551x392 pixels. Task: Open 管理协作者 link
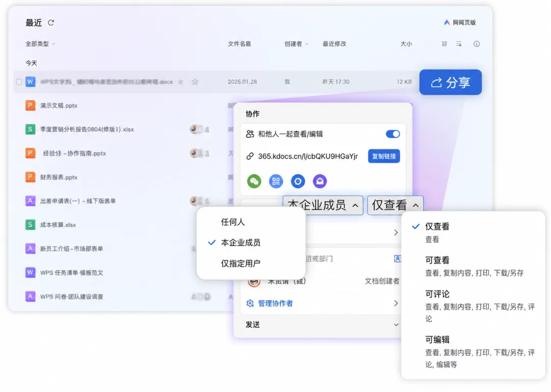(x=275, y=303)
